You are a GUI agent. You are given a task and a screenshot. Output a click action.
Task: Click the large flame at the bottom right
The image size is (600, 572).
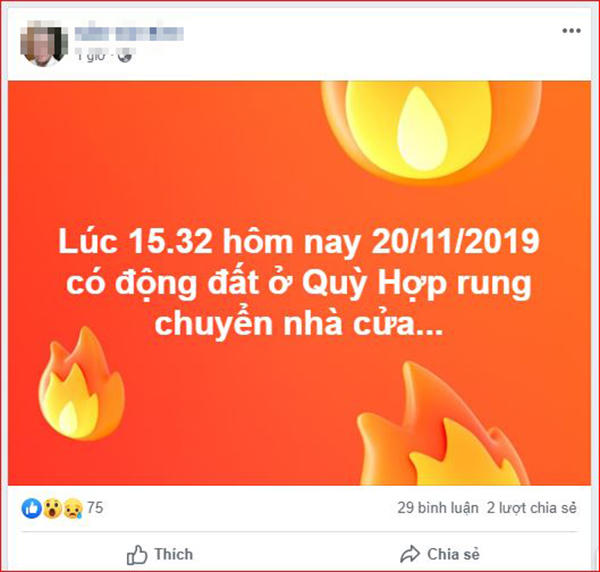click(x=442, y=425)
